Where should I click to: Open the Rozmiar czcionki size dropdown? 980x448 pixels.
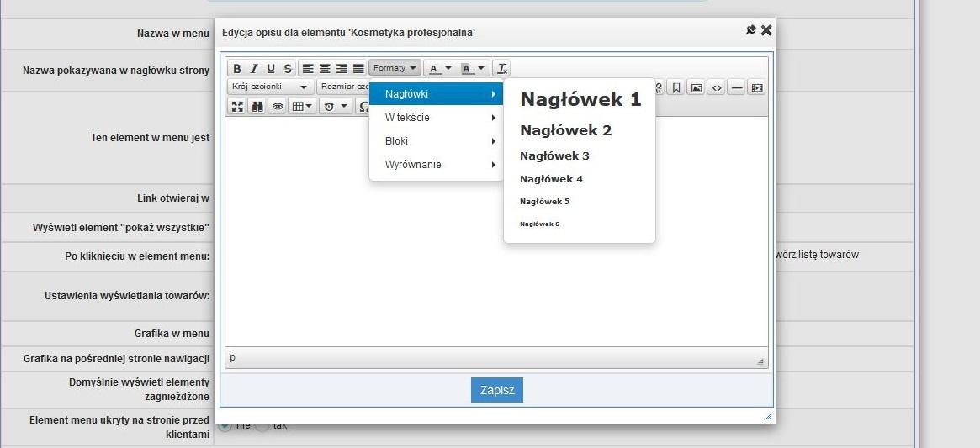[343, 87]
